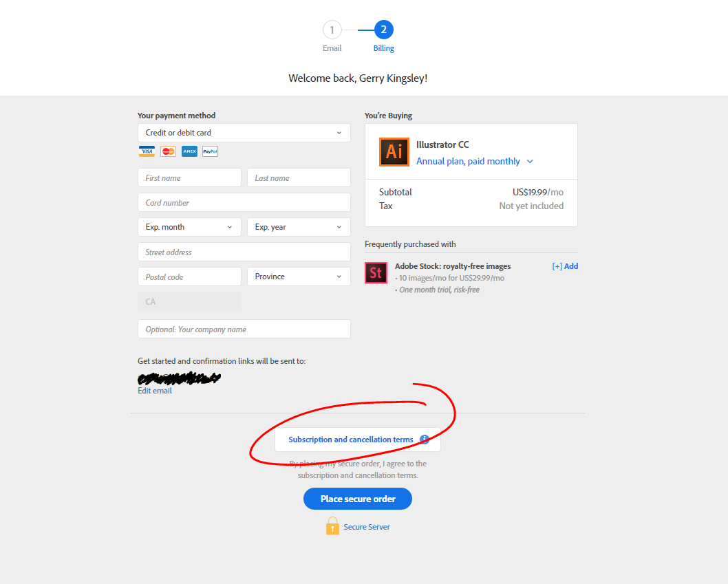Expand the Annual plan, paid monthly options

point(530,161)
